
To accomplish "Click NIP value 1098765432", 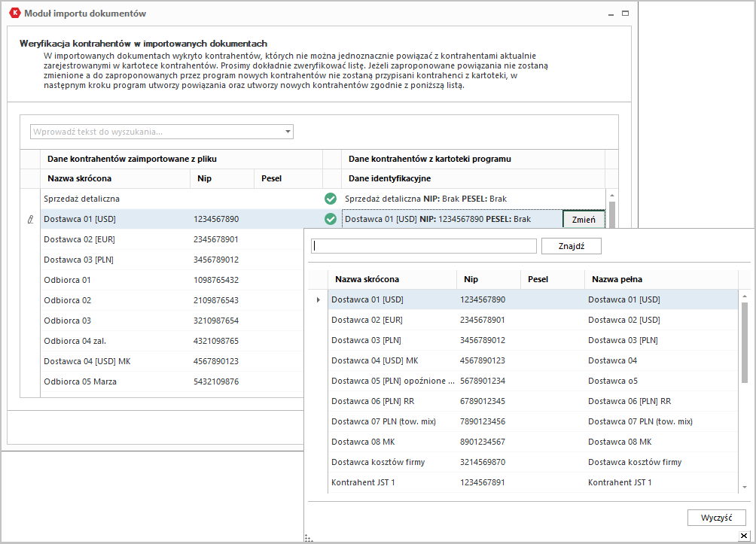I will pos(216,279).
